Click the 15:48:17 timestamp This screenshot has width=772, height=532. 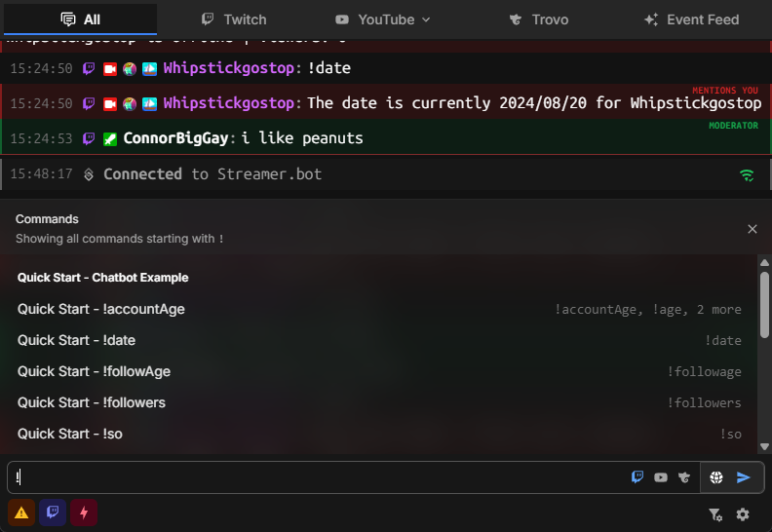pos(41,174)
